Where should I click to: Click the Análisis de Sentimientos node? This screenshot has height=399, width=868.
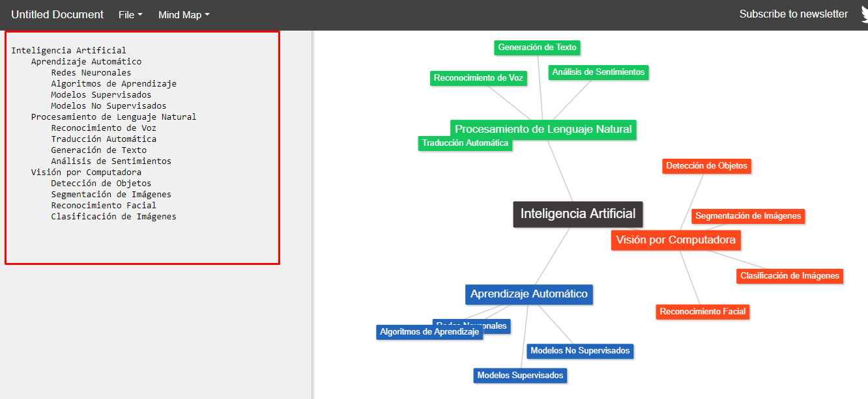tap(598, 72)
